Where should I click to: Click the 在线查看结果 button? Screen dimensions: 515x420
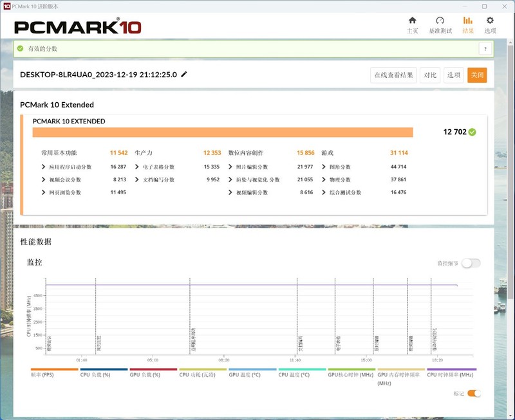tap(394, 75)
